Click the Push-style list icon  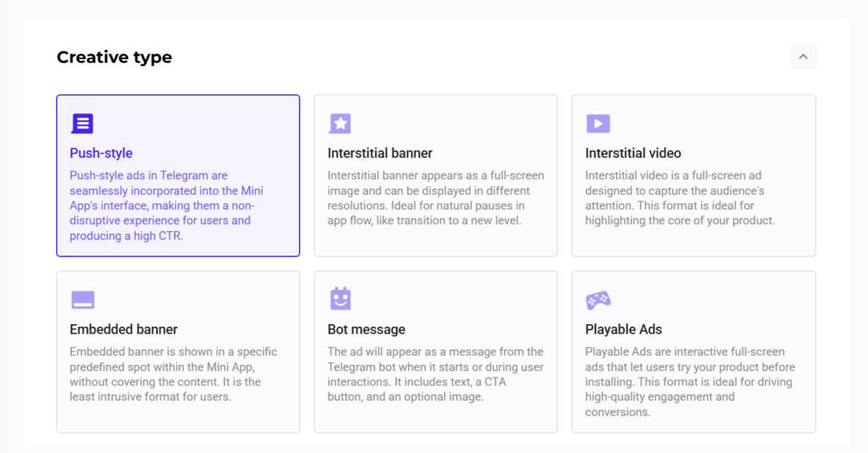pos(82,124)
